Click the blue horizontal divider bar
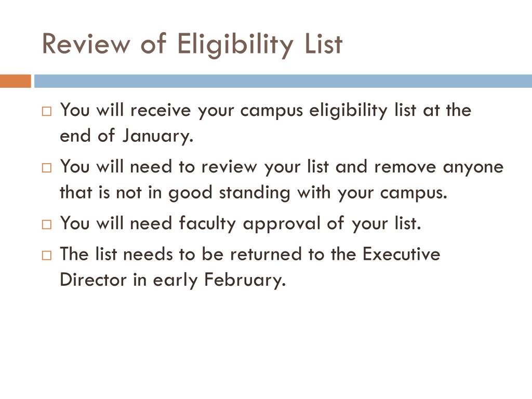Viewport: 532px width, 399px height. pos(283,81)
